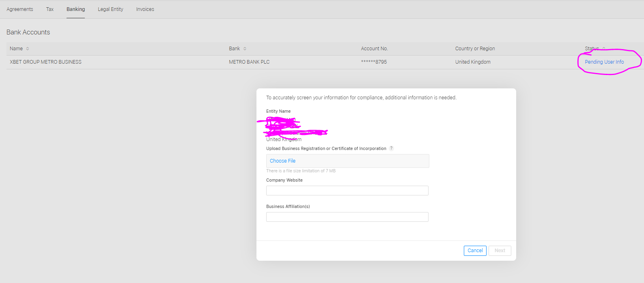Open the Agreements tab

[x=20, y=9]
